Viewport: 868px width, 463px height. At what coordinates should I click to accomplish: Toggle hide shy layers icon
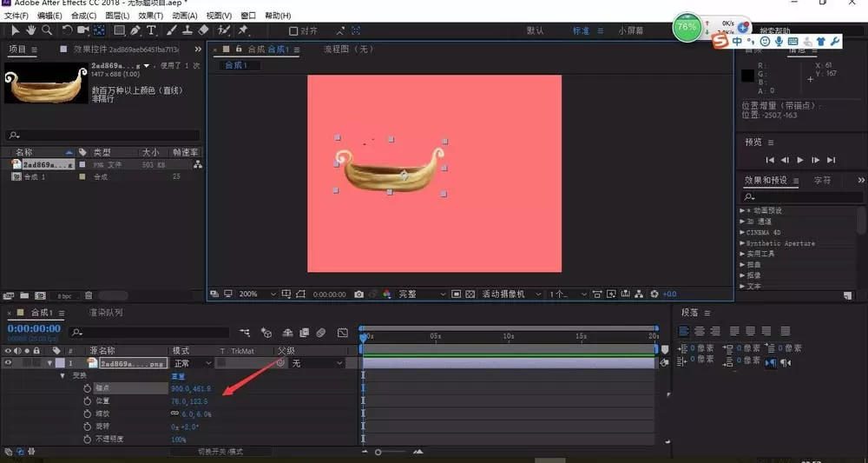(287, 333)
